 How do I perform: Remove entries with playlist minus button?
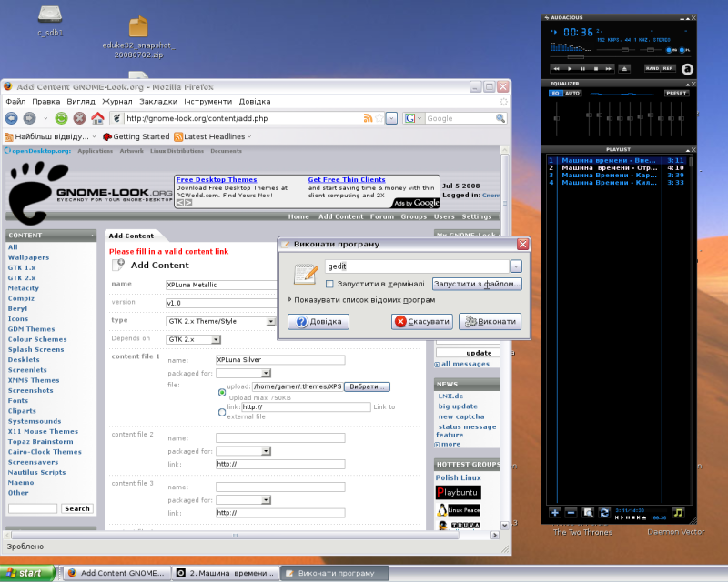pyautogui.click(x=571, y=513)
